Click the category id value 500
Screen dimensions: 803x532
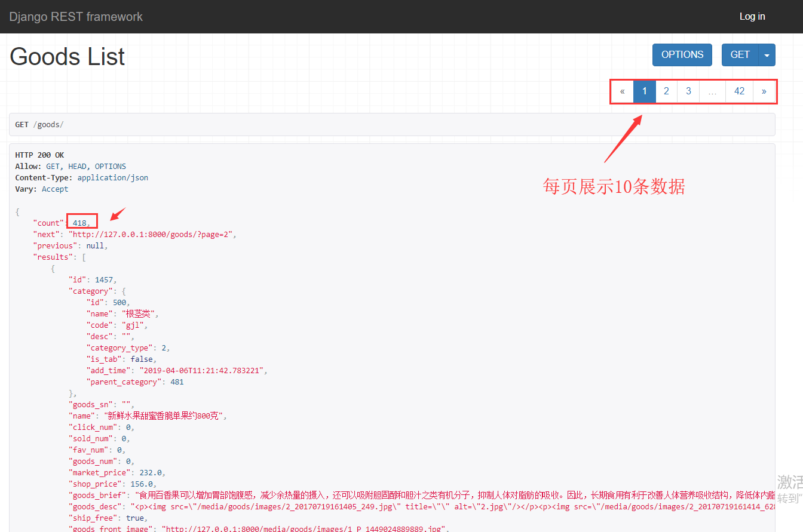point(119,302)
